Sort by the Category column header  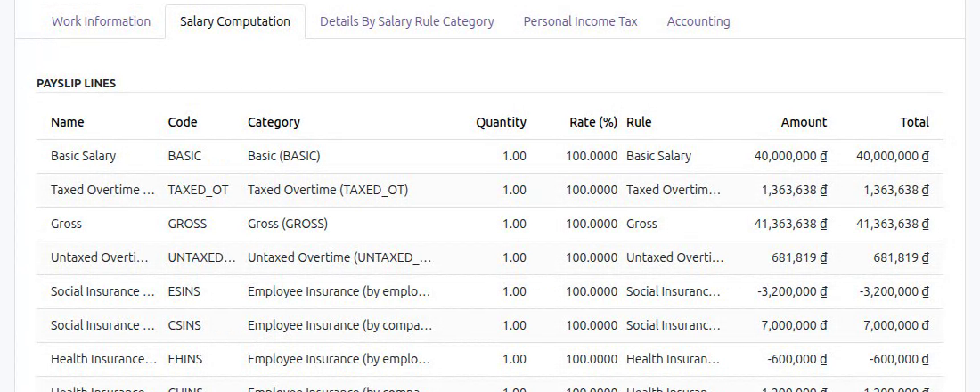point(274,123)
